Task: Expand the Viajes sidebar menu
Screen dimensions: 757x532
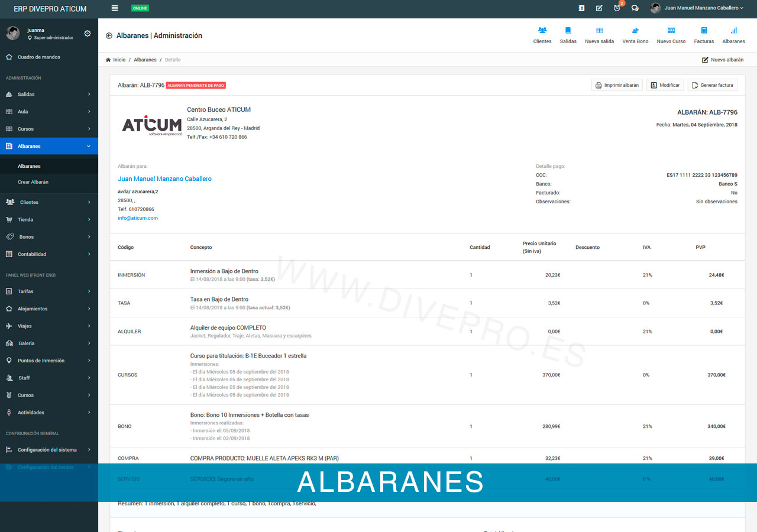Action: point(49,326)
